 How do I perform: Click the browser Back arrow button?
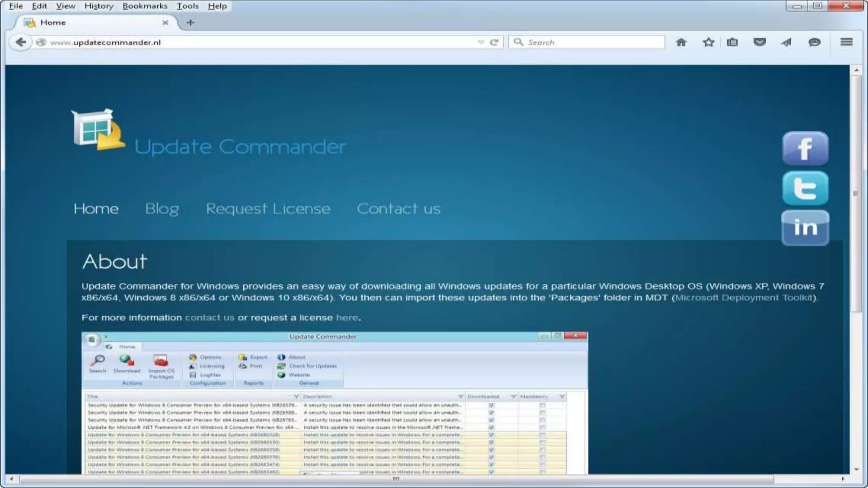20,42
